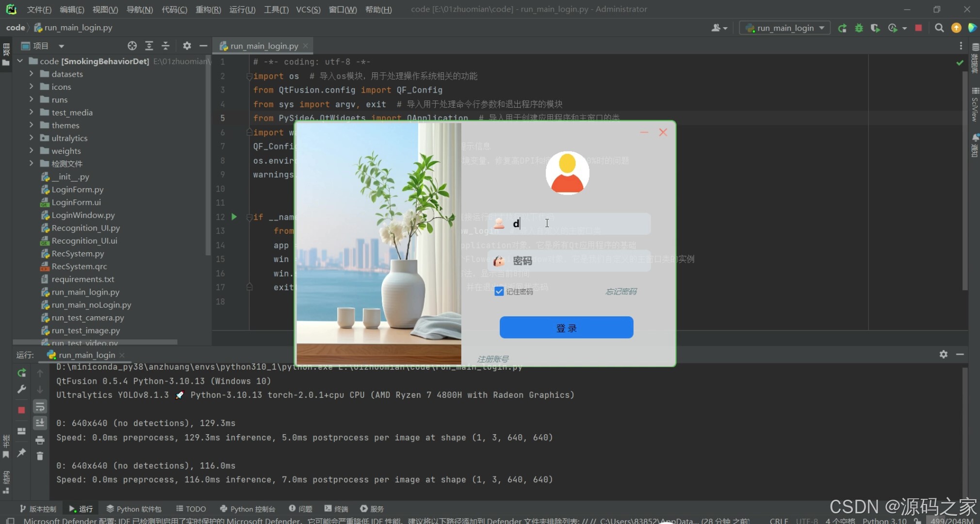This screenshot has height=524, width=980.
Task: Open Search Everywhere magnifier
Action: point(939,28)
